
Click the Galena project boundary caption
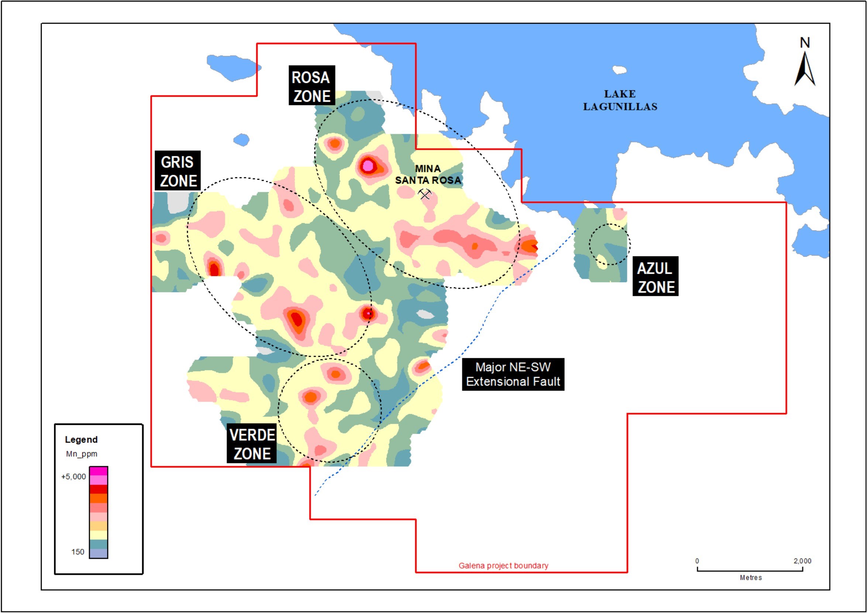tap(503, 566)
